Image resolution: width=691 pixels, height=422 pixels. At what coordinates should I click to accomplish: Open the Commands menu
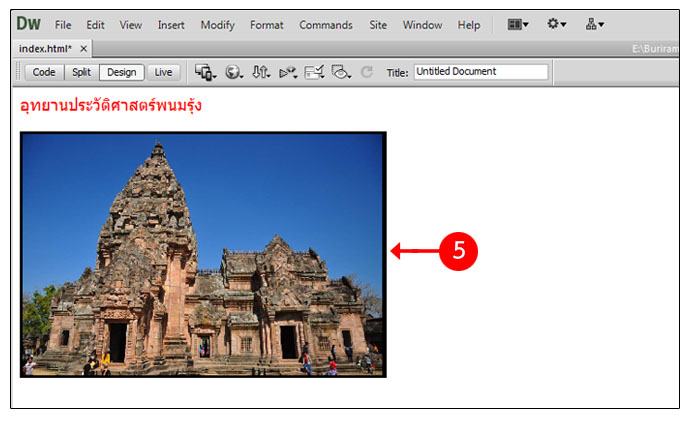point(326,25)
